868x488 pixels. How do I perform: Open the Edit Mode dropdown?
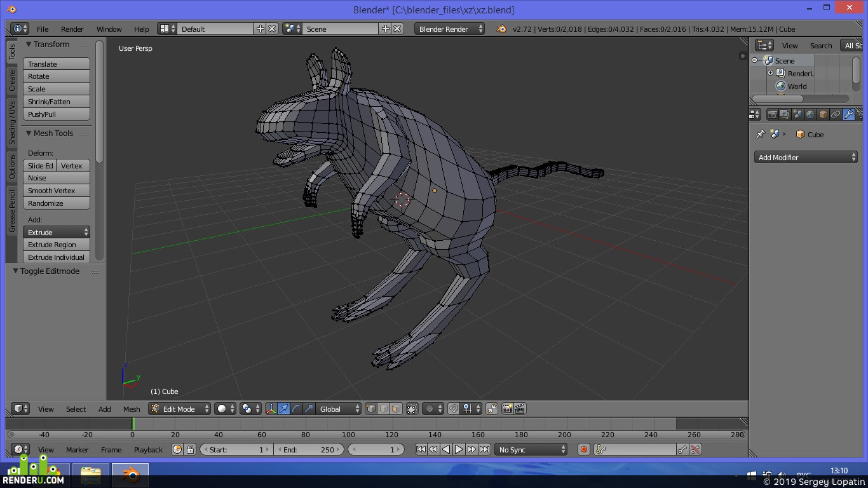[180, 409]
